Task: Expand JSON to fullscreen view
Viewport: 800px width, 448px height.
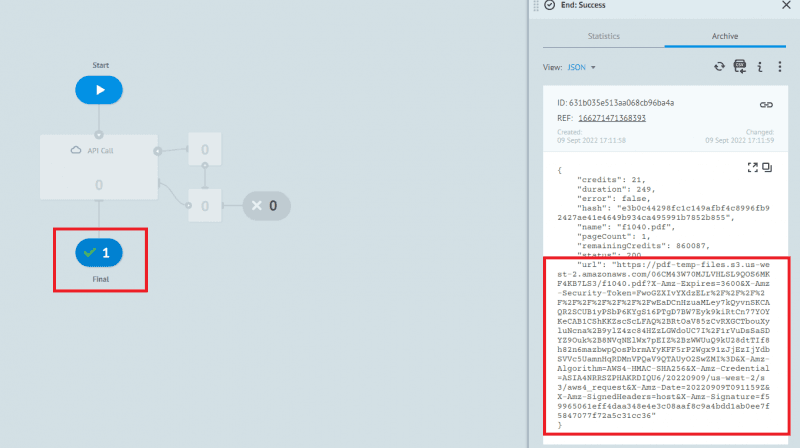Action: 752,167
